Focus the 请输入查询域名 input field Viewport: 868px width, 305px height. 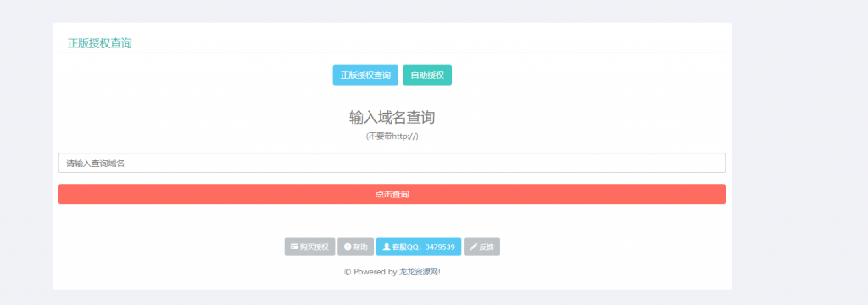click(392, 163)
